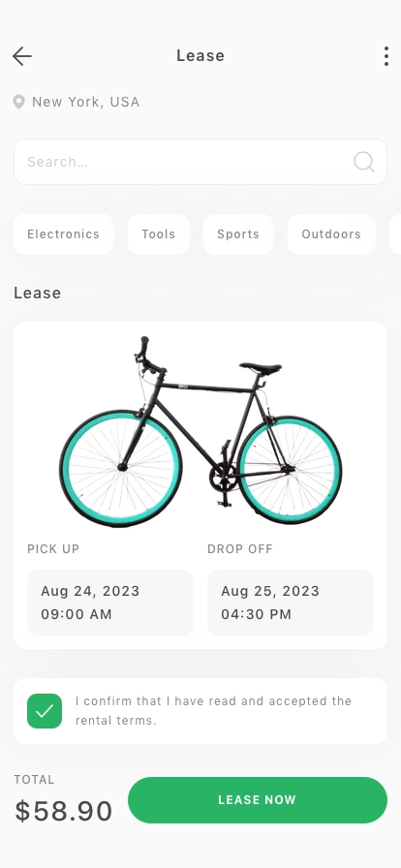Open the Pick Up date selector
This screenshot has height=868, width=401.
coord(110,603)
